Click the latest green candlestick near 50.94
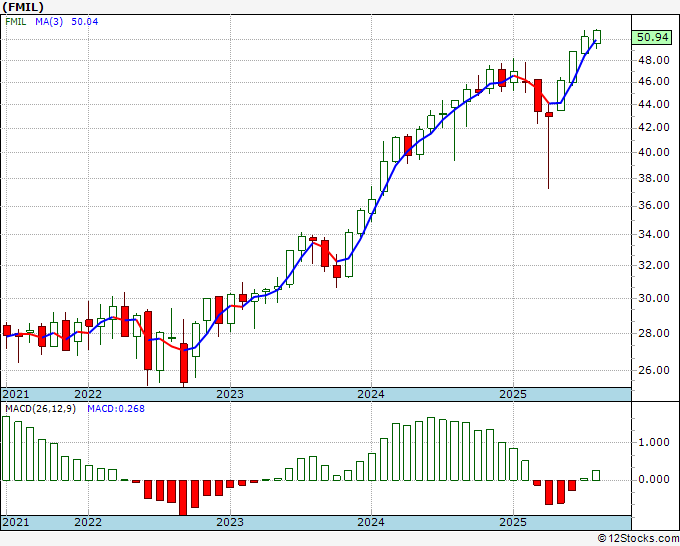 tap(597, 37)
